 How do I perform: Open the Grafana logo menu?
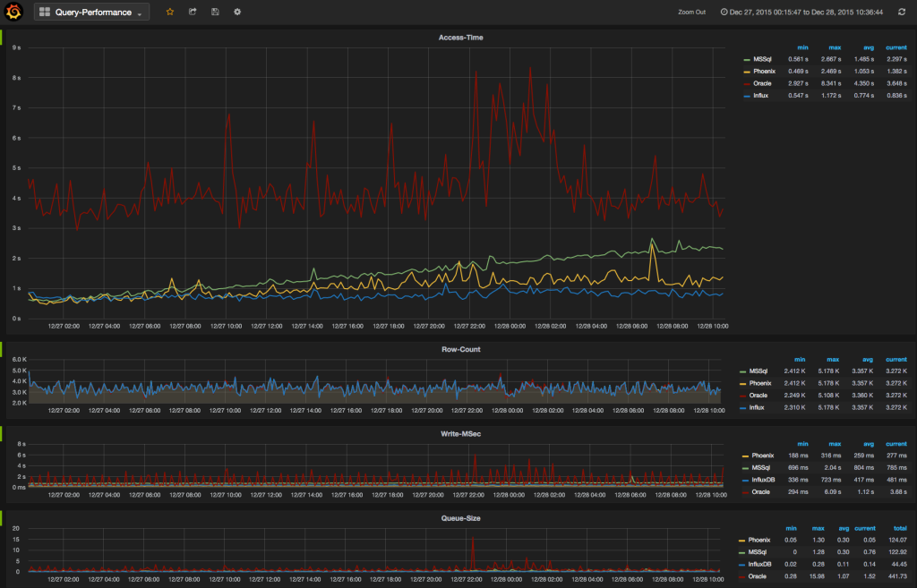13,12
